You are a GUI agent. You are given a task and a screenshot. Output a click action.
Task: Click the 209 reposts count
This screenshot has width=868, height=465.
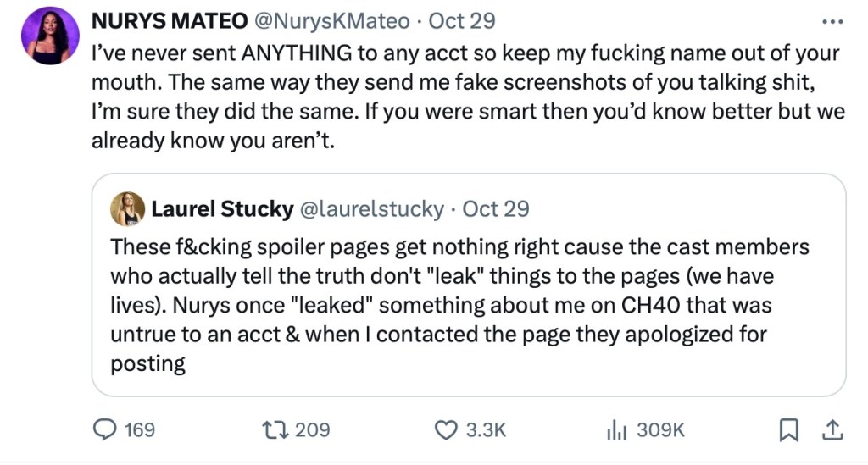point(313,430)
